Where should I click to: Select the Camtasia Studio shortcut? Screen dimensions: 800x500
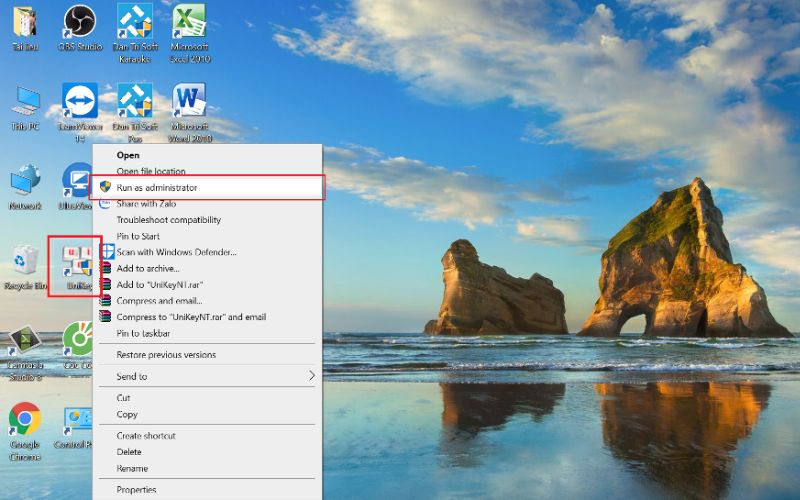click(x=24, y=352)
